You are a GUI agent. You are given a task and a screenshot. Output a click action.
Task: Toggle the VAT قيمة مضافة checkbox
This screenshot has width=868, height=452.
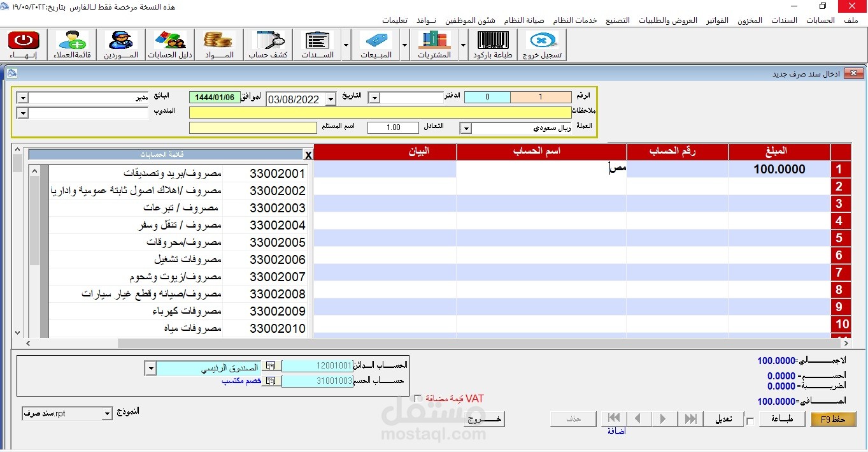[x=418, y=399]
